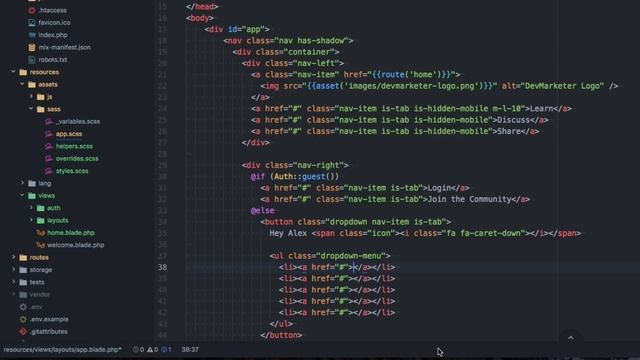Image resolution: width=640 pixels, height=360 pixels.
Task: Select the storage folder label
Action: click(41, 270)
